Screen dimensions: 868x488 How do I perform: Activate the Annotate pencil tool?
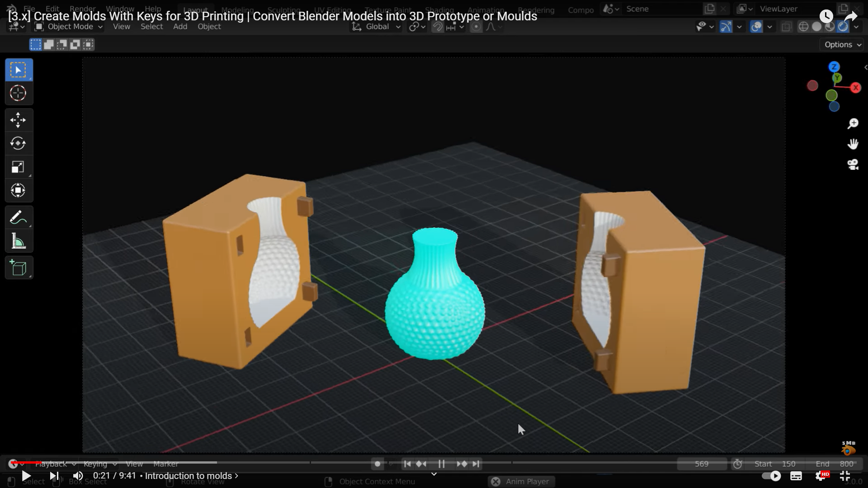(18, 218)
